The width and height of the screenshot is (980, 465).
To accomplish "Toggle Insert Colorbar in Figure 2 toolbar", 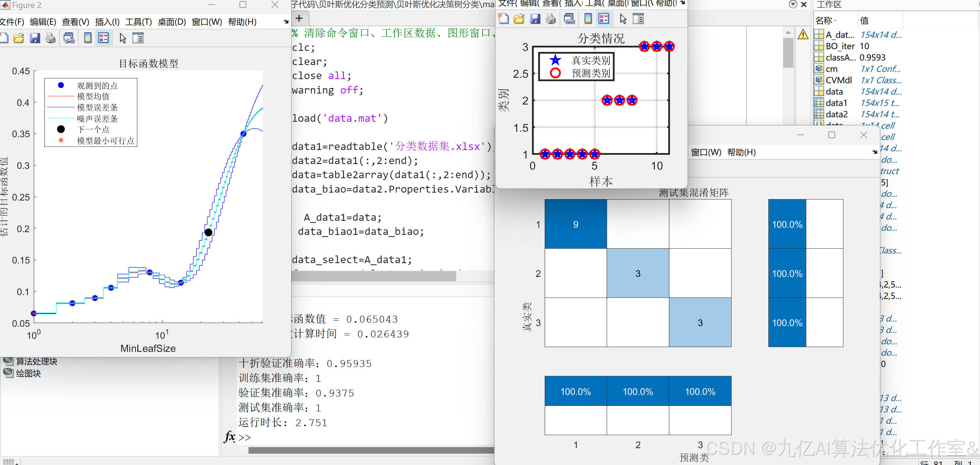I will point(87,38).
